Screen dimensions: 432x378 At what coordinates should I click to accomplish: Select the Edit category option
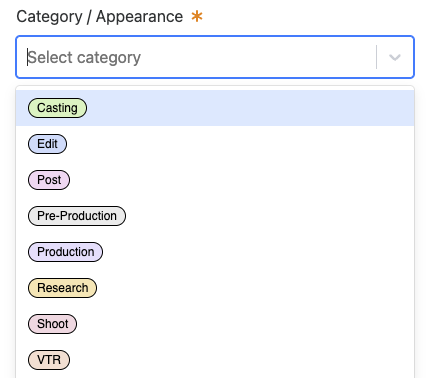tap(215, 144)
